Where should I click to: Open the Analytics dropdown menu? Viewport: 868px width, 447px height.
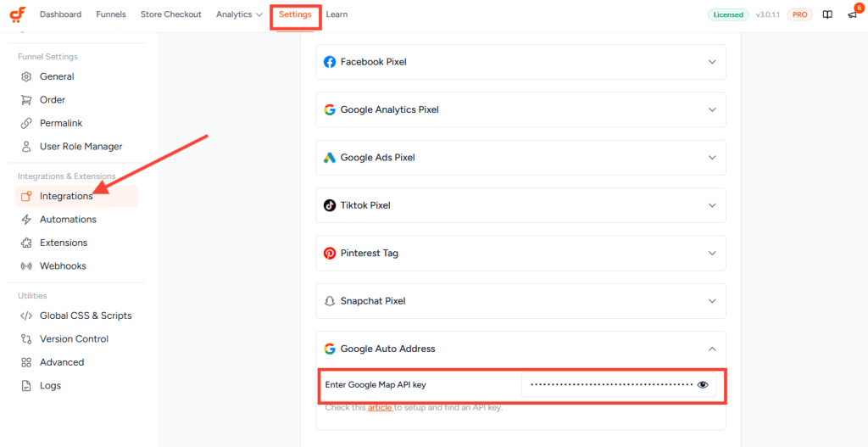[x=239, y=14]
